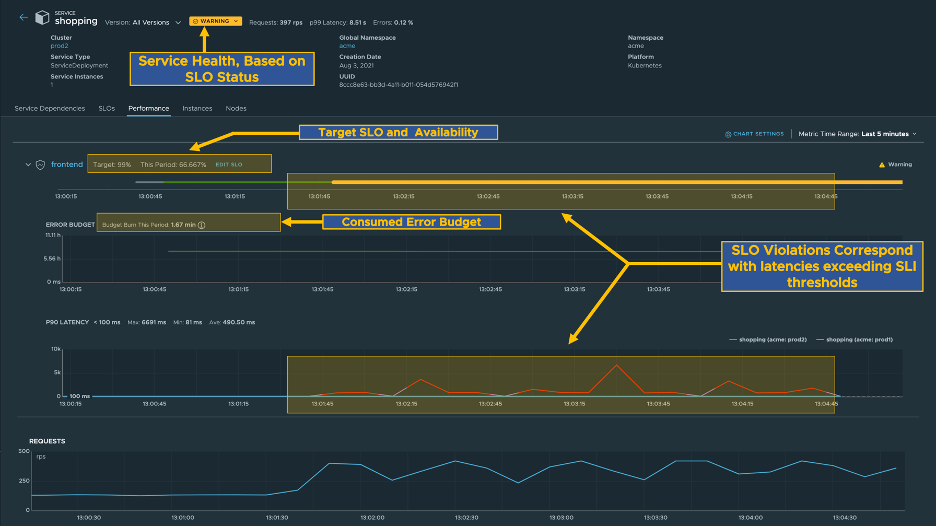
Task: Click the shopping service cube icon
Action: pyautogui.click(x=41, y=18)
